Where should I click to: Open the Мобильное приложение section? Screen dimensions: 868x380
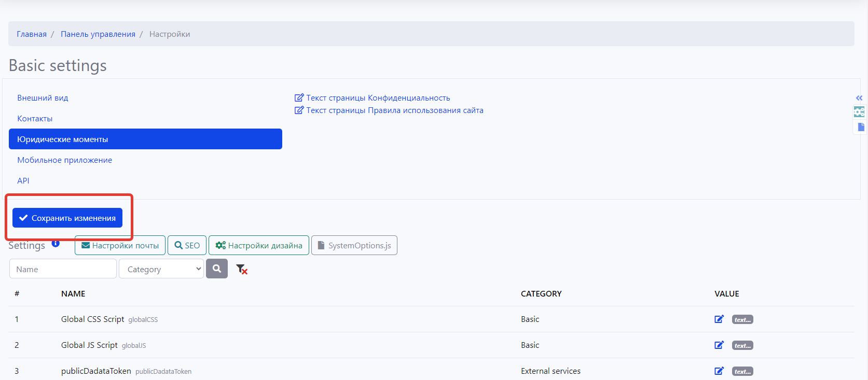tap(65, 160)
